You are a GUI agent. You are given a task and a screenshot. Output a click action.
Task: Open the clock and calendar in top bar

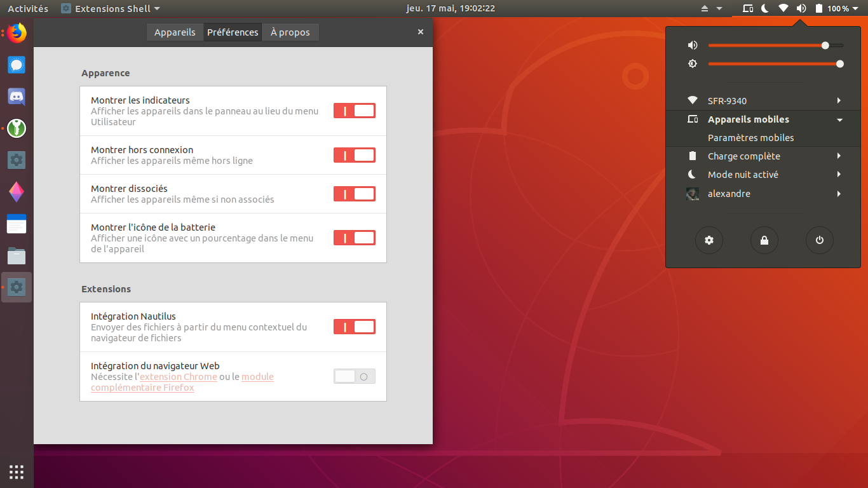pos(451,8)
